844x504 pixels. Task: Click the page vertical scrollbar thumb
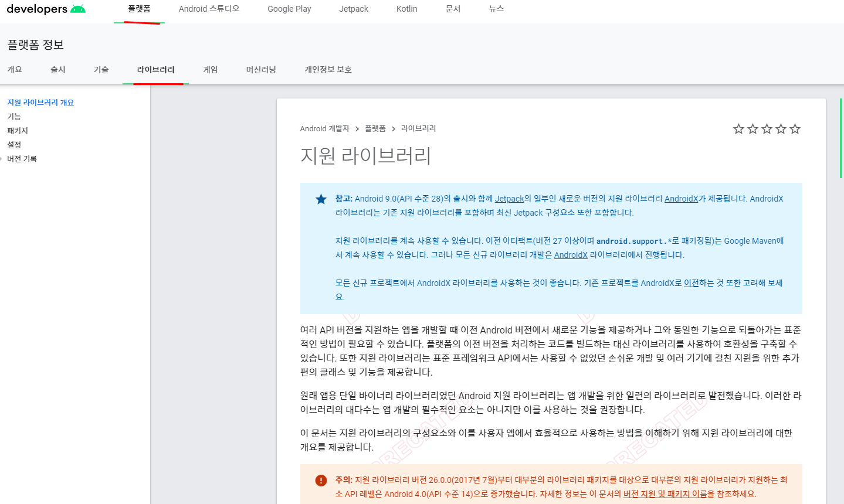coord(841,138)
